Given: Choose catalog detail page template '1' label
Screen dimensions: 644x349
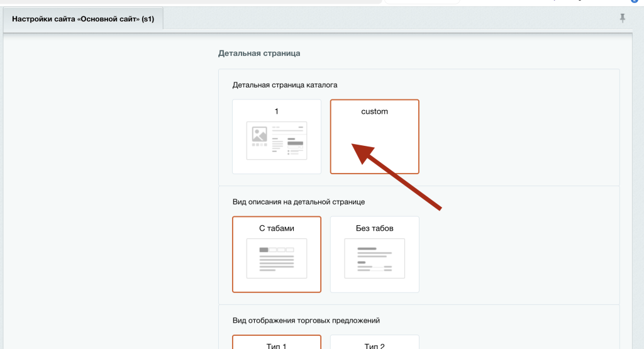Looking at the screenshot, I should pos(277,111).
